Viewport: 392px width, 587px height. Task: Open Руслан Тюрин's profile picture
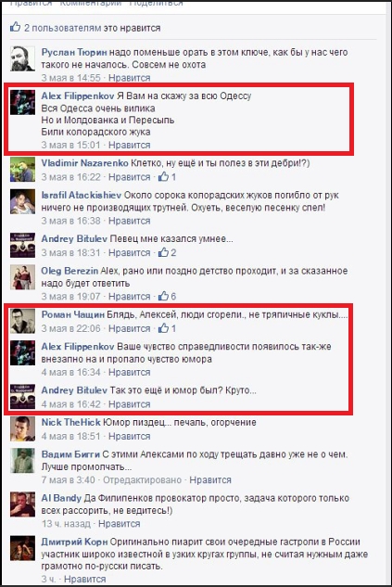[x=22, y=58]
